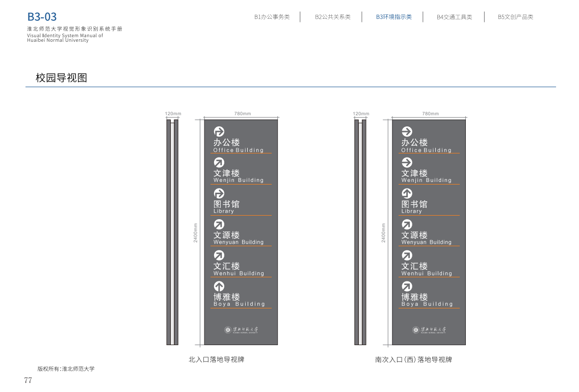Click the 北入口落地导视牌 caption
Screen dimensions: 579x392
(217, 359)
